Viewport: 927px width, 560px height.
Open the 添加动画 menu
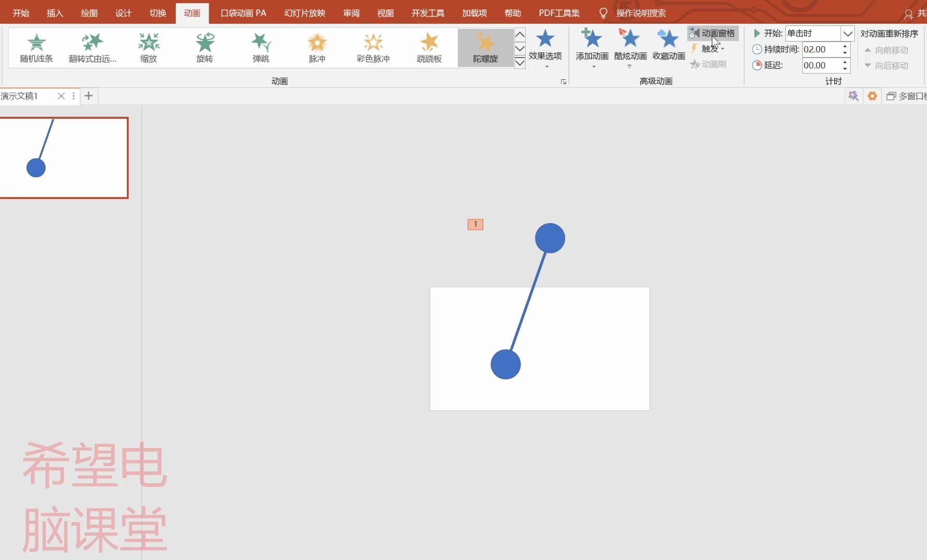pyautogui.click(x=592, y=48)
